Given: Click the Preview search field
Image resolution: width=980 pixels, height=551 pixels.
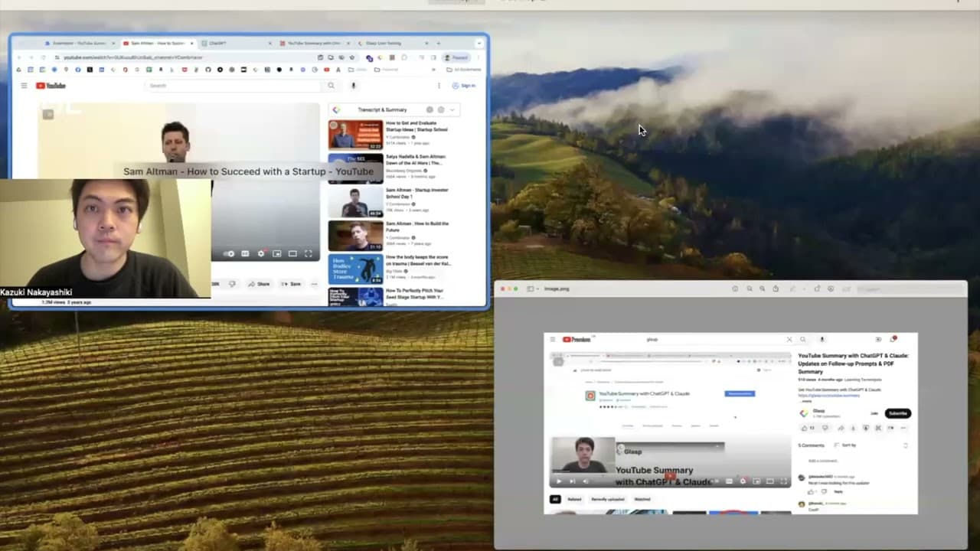Looking at the screenshot, I should tap(911, 289).
